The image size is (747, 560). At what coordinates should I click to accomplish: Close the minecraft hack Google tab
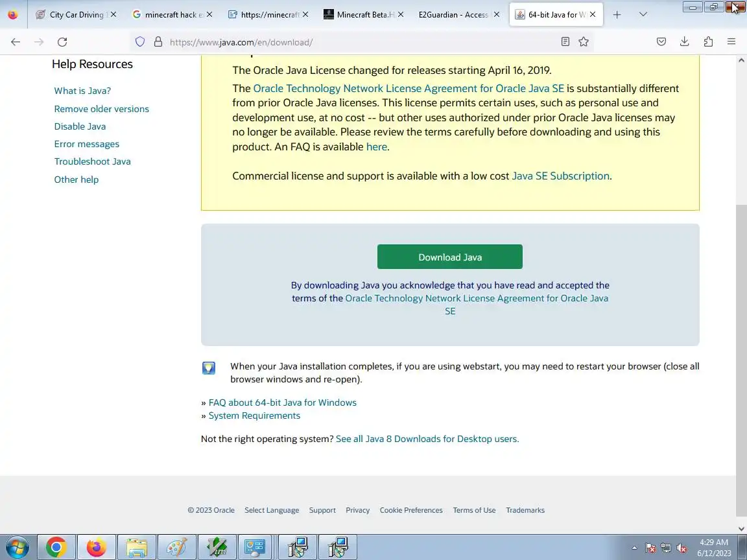tap(209, 14)
